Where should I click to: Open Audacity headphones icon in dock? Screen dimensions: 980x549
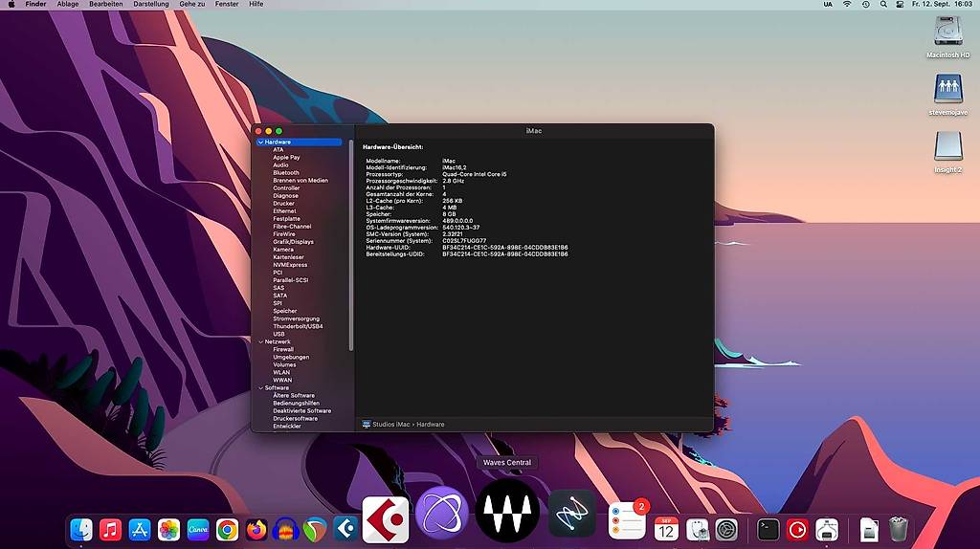click(285, 530)
